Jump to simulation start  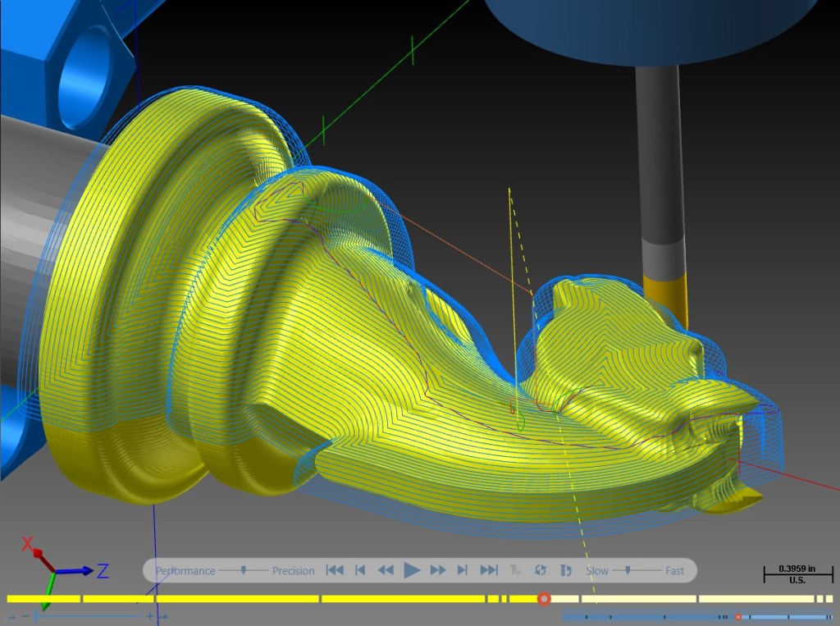335,570
